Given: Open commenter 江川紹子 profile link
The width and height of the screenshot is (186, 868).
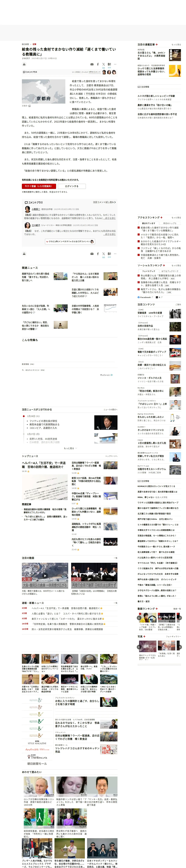Looking at the screenshot, I should (x=36, y=225).
